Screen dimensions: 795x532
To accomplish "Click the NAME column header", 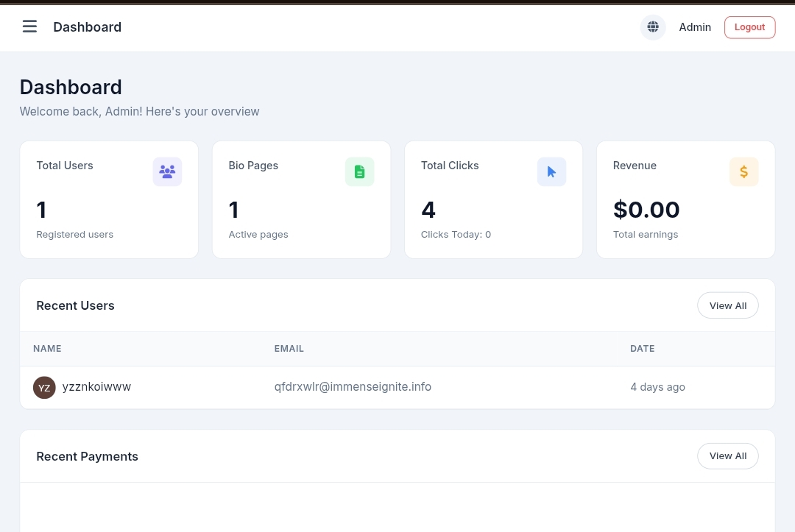I will pyautogui.click(x=47, y=349).
